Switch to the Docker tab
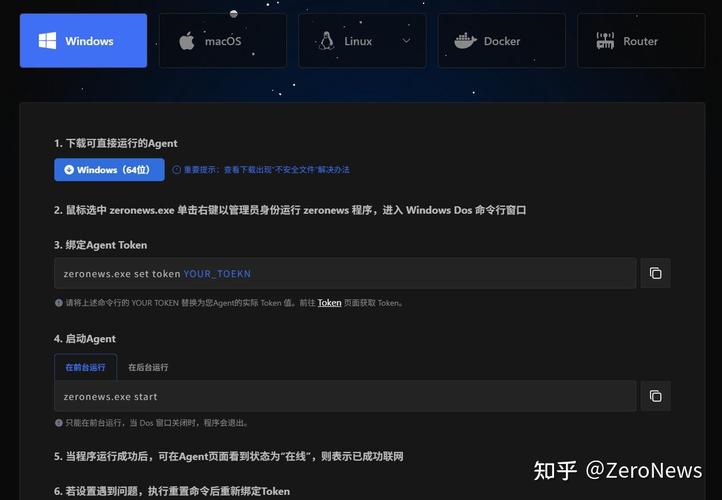 click(x=501, y=41)
